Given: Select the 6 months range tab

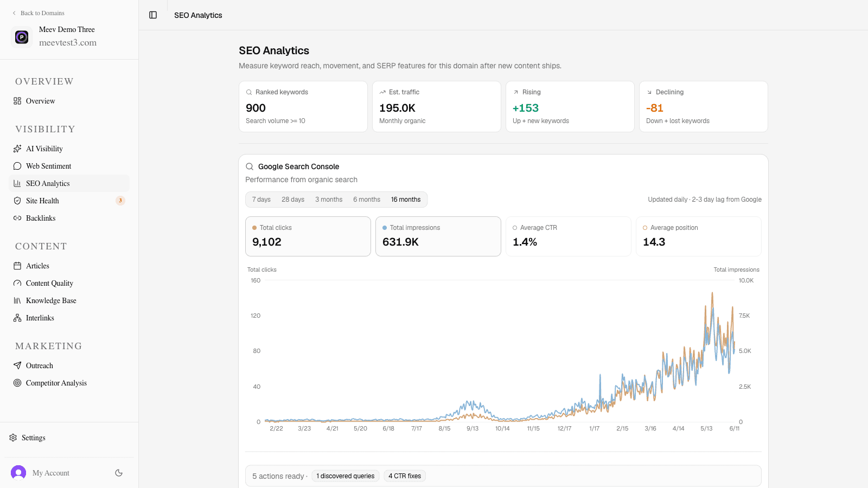Looking at the screenshot, I should pyautogui.click(x=367, y=200).
